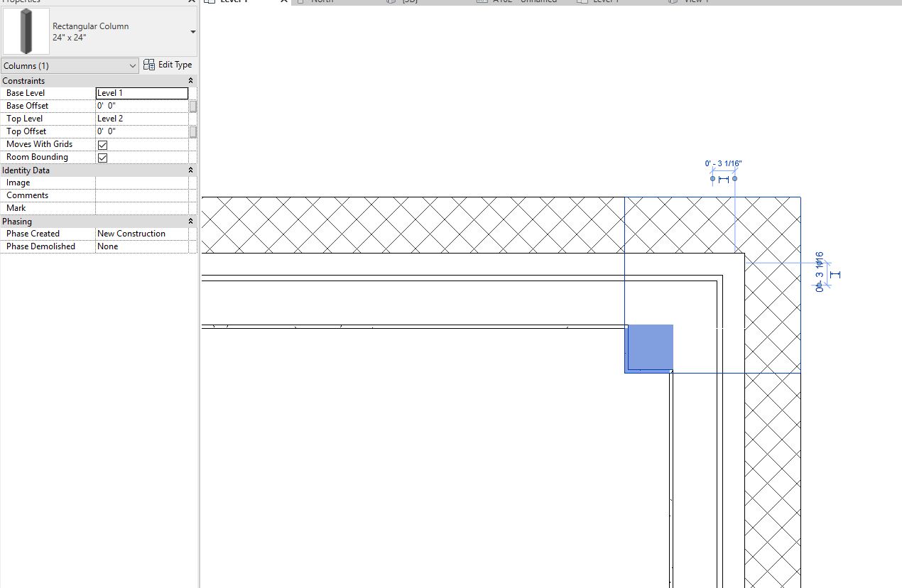Select the Edit Type icon in Properties
This screenshot has width=902, height=588.
point(148,65)
